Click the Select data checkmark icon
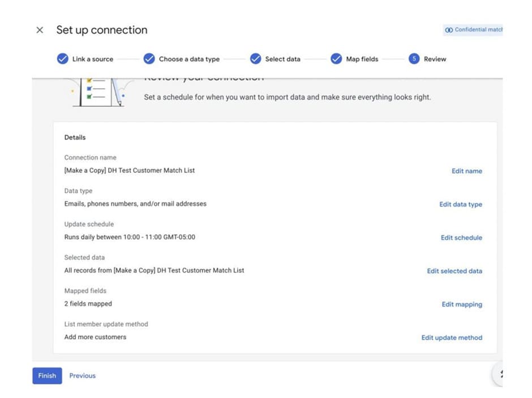532x398 pixels. click(x=256, y=59)
